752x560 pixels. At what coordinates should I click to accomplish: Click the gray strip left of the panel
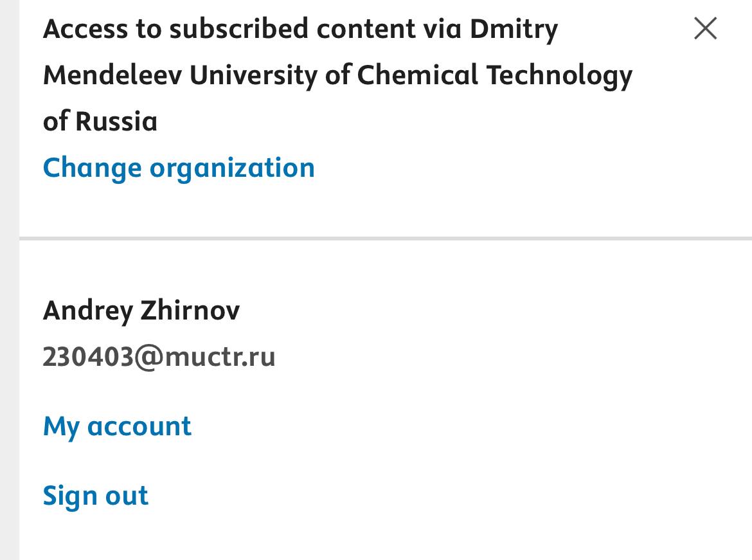pos(9,280)
